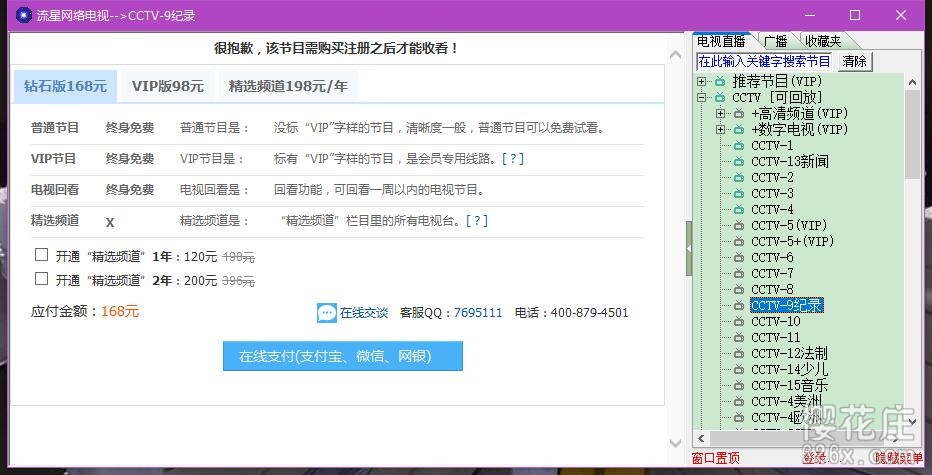Select the CCTV-9纪录 channel
Image resolution: width=932 pixels, height=475 pixels.
[x=786, y=306]
